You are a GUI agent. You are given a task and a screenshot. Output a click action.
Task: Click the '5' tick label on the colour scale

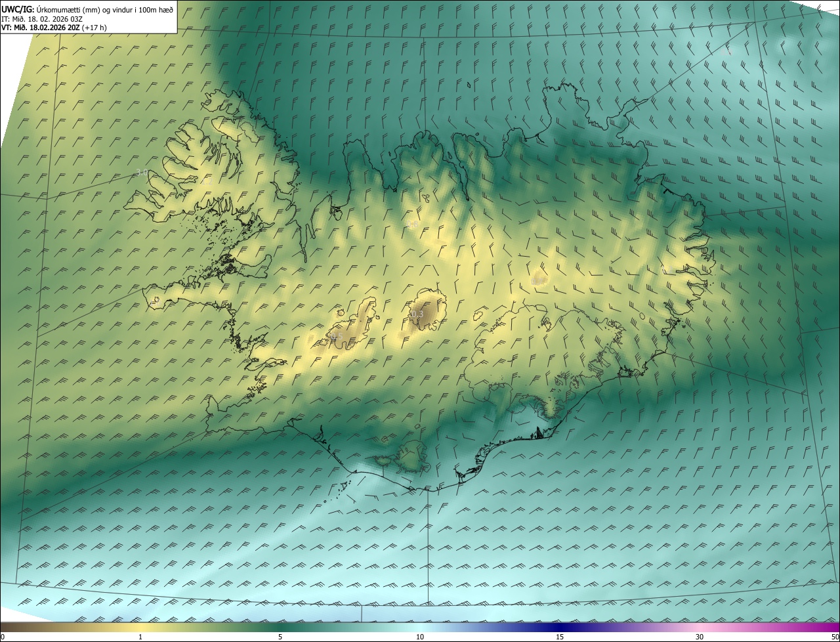[x=280, y=637]
